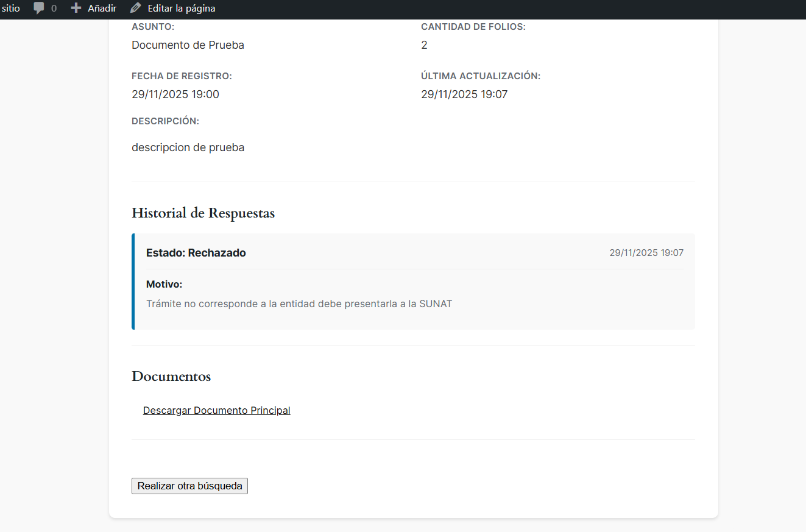Click the Cantidad de Folios value 2
The image size is (806, 532).
(424, 45)
